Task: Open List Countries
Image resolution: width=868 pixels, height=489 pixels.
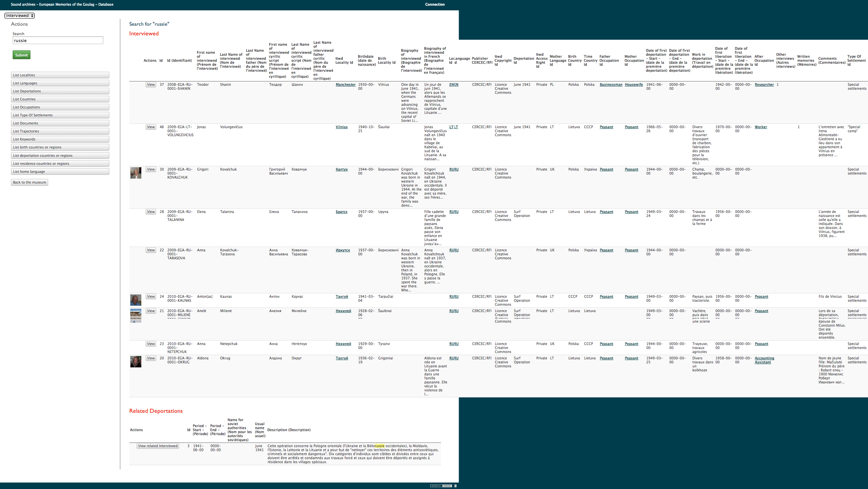Action: tap(60, 99)
